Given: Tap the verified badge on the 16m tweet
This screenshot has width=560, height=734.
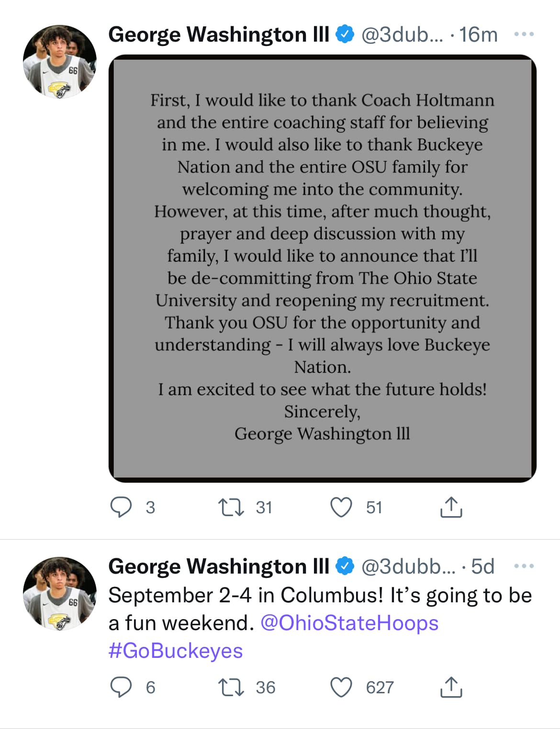Looking at the screenshot, I should click(345, 34).
